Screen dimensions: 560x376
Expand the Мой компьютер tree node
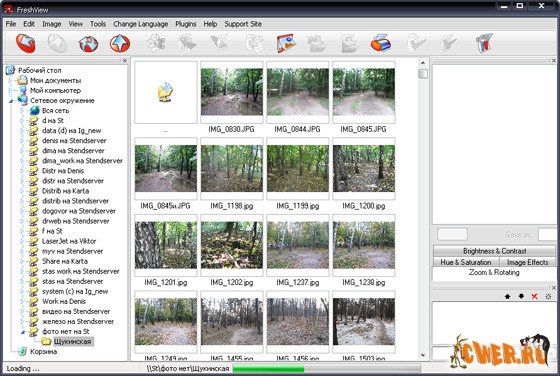tap(10, 90)
